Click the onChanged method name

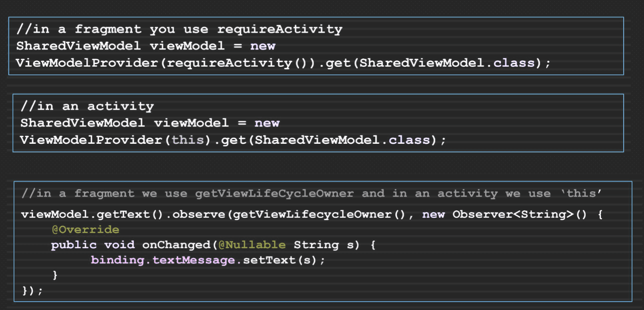[x=176, y=245]
